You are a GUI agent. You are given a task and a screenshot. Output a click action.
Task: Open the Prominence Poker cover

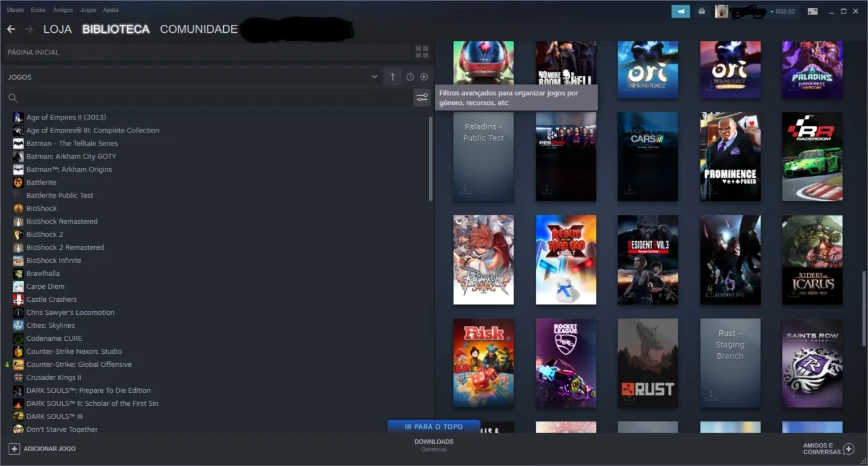[x=730, y=156]
